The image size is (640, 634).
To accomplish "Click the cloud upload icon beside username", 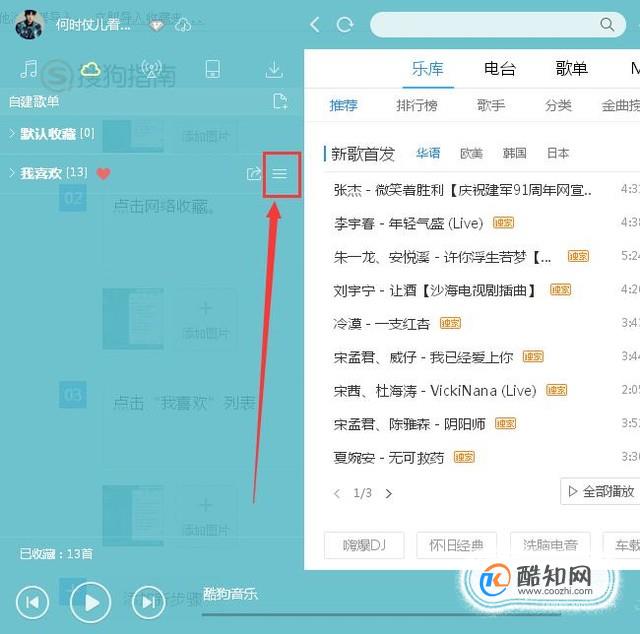I will [182, 25].
